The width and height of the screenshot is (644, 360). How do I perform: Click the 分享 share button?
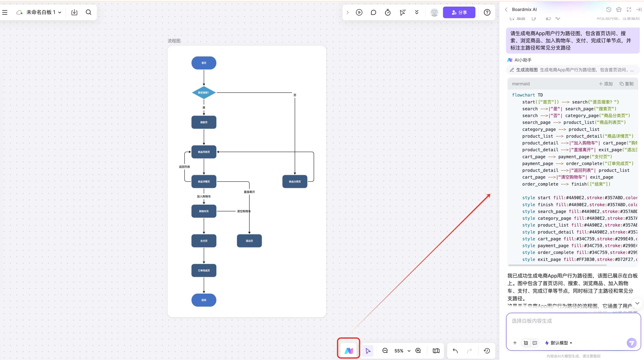(459, 12)
